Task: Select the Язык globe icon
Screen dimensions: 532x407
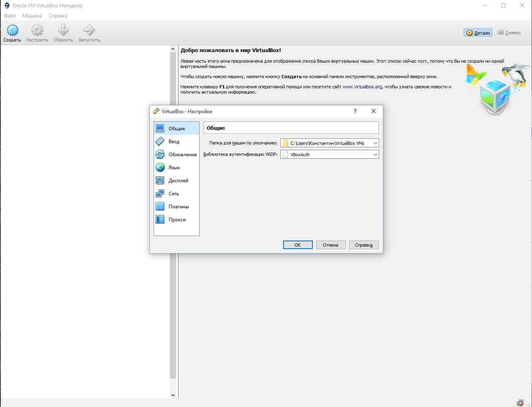Action: coord(160,167)
